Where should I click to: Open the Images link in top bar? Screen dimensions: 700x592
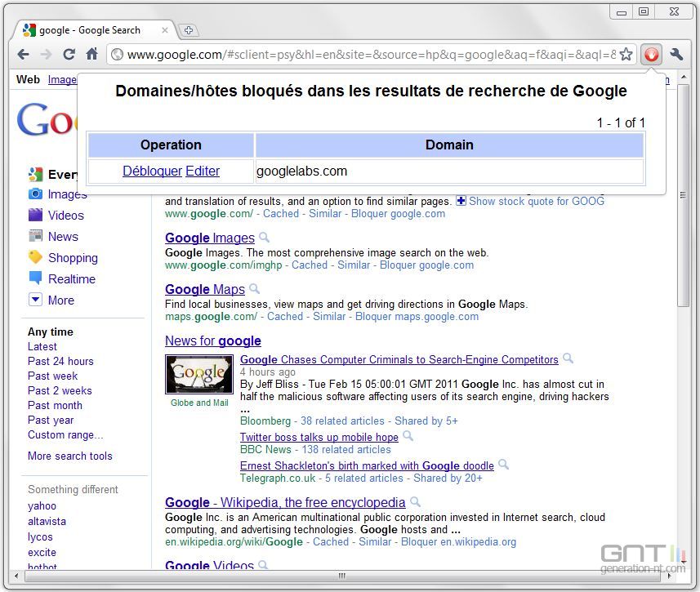[62, 79]
